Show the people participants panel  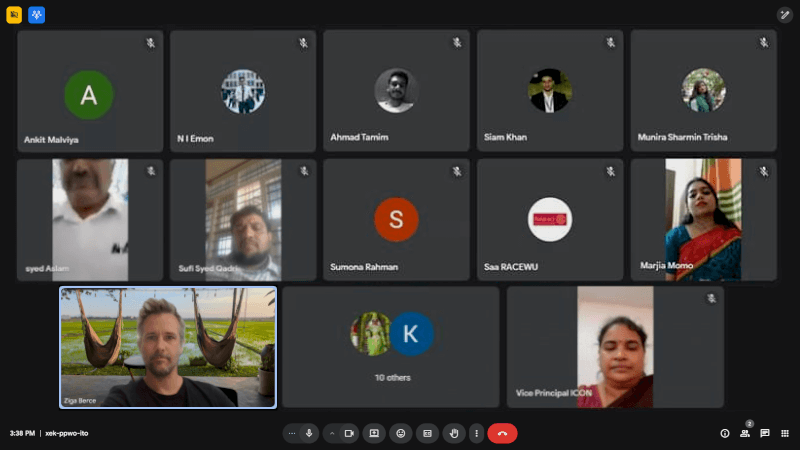745,433
